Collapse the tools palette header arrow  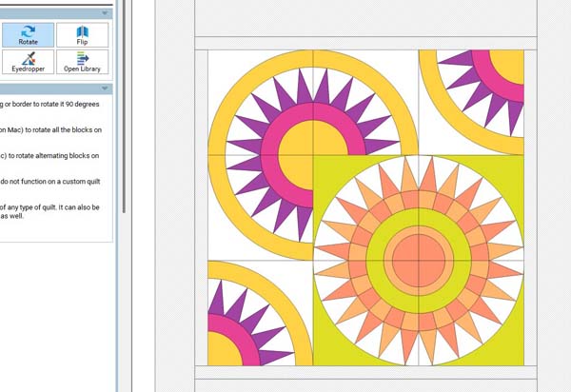click(105, 13)
